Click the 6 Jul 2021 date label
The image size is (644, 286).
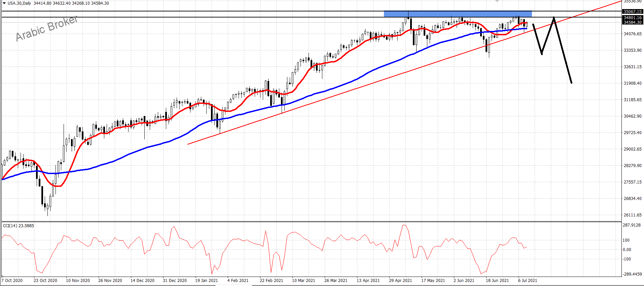click(528, 281)
